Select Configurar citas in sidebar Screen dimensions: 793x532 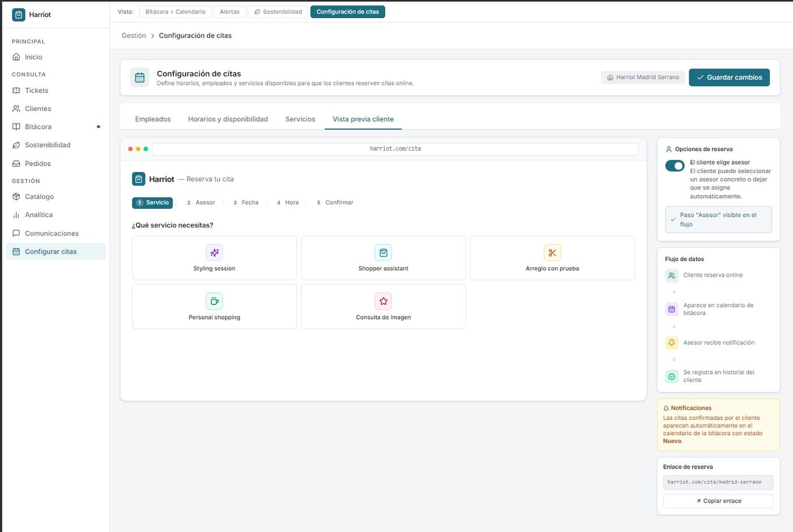[56, 251]
